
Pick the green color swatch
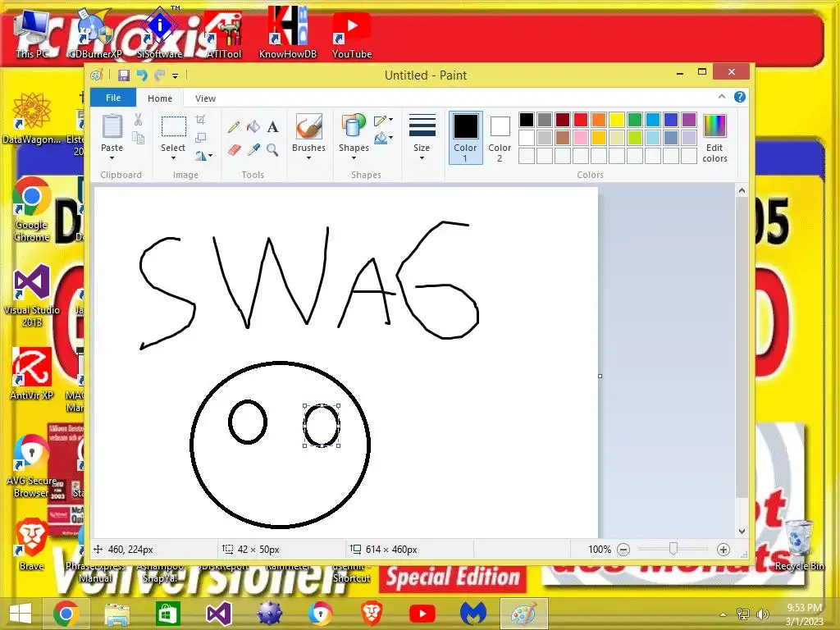click(635, 120)
